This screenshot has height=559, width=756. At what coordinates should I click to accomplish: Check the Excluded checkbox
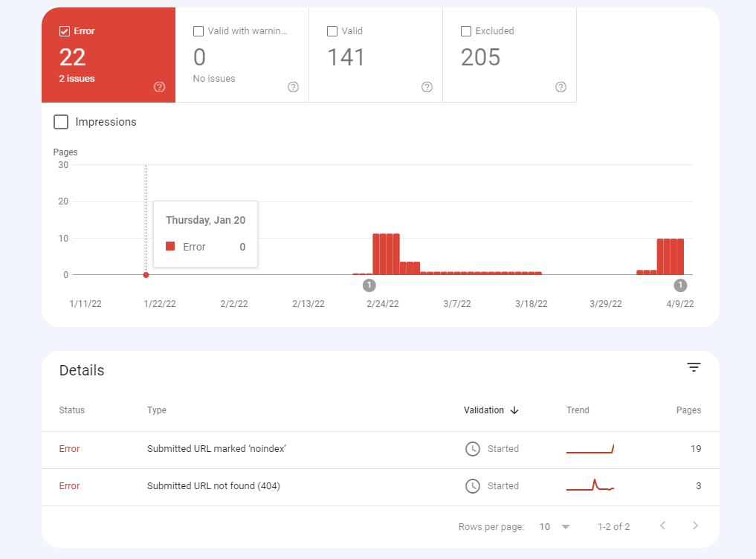466,31
